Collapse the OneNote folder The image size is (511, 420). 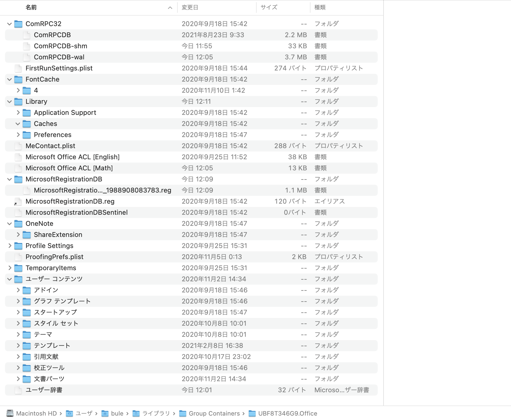[9, 224]
